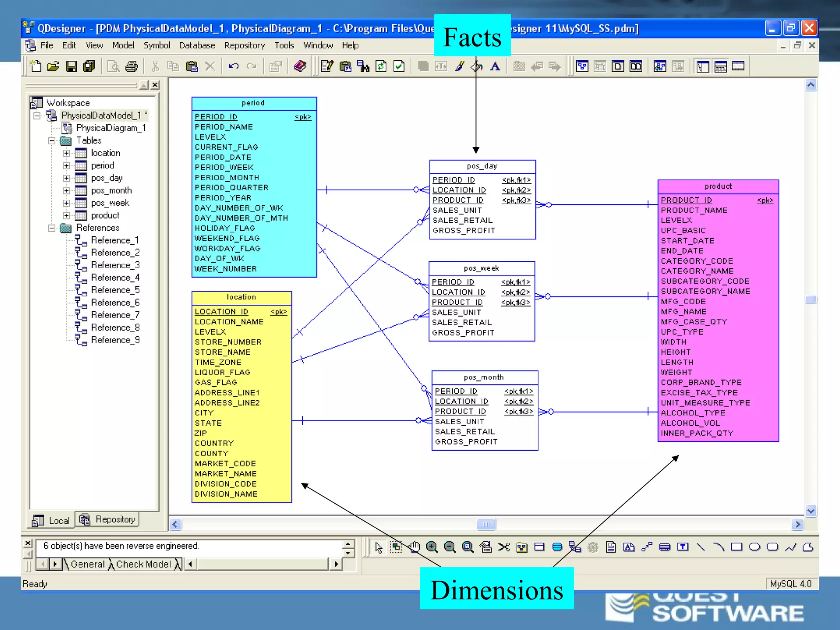
Task: Select the Zoom In magnifier tool
Action: tap(431, 547)
